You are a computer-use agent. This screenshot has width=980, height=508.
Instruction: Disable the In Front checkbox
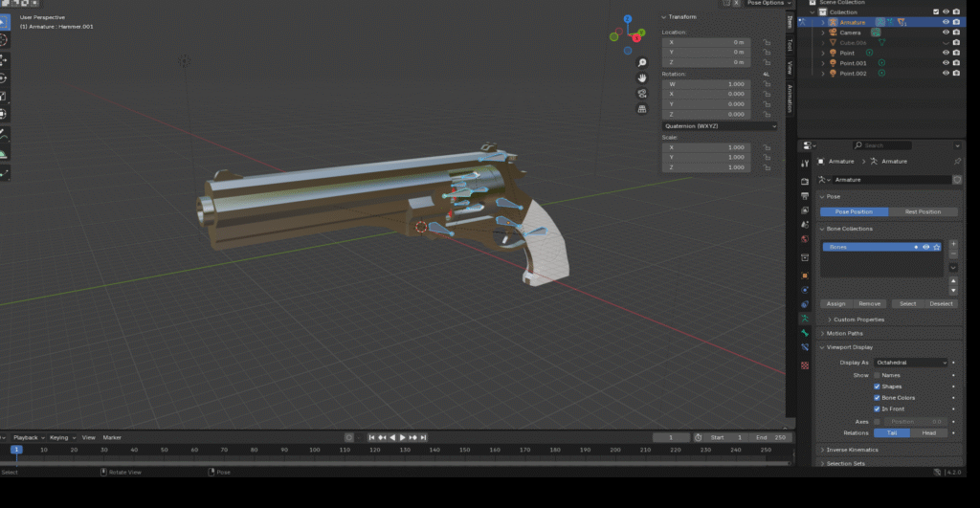coord(877,409)
